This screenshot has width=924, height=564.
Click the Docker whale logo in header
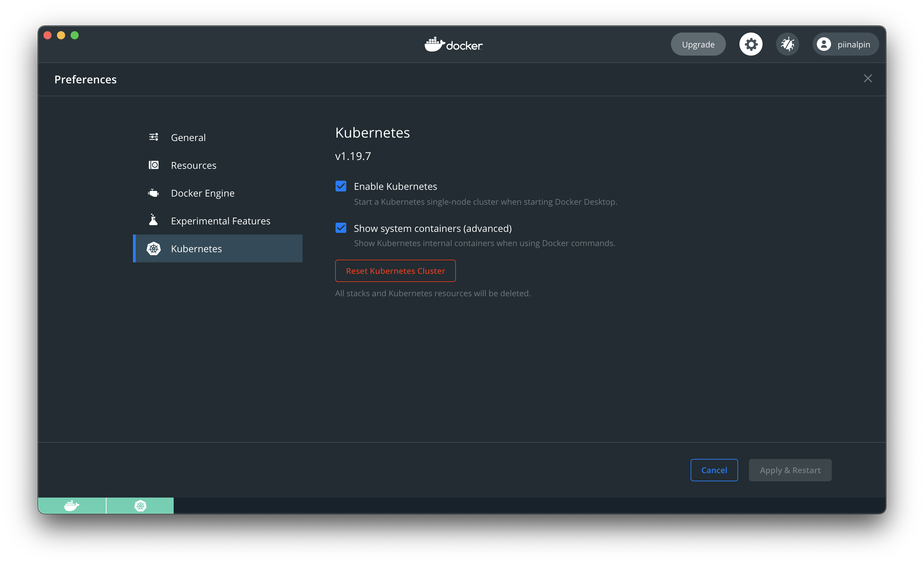454,45
